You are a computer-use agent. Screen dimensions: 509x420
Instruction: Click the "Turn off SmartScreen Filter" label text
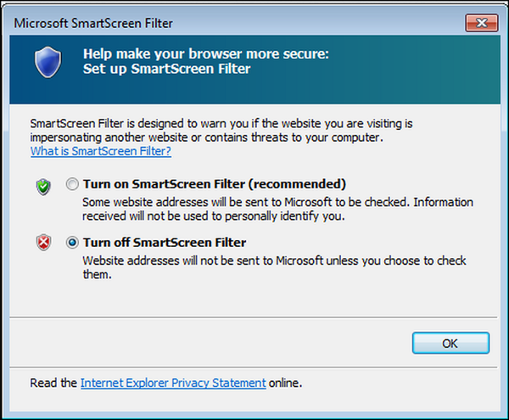165,243
